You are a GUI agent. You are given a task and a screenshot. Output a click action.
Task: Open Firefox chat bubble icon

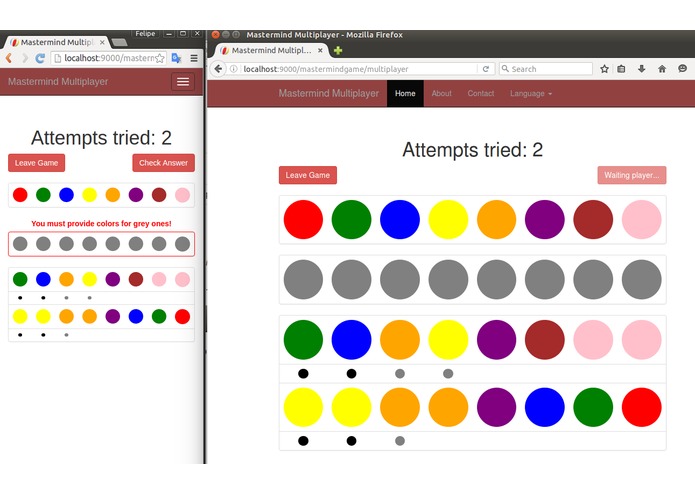click(x=683, y=69)
